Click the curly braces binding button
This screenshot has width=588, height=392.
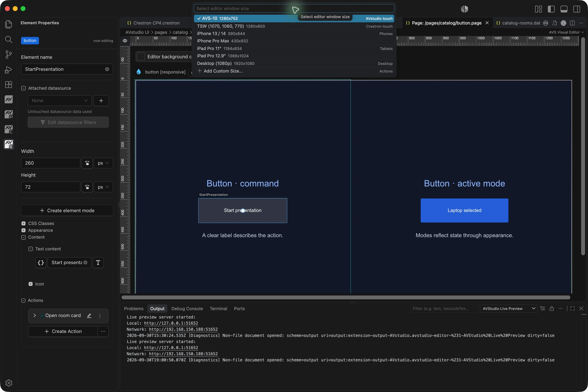click(x=41, y=262)
